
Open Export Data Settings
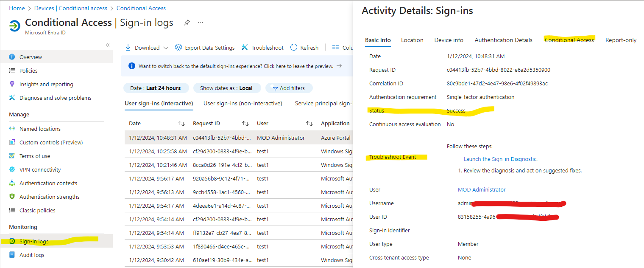point(205,47)
